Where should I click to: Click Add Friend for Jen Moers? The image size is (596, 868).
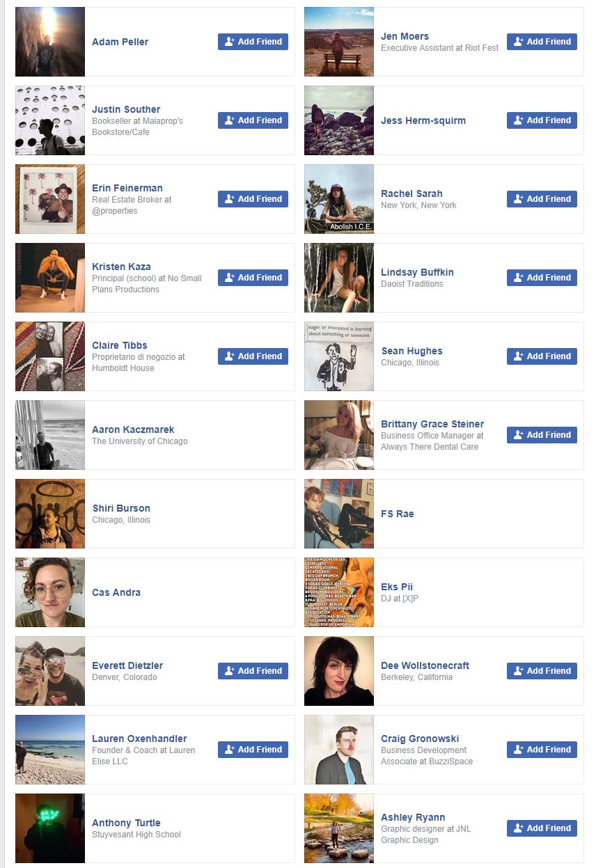[542, 42]
